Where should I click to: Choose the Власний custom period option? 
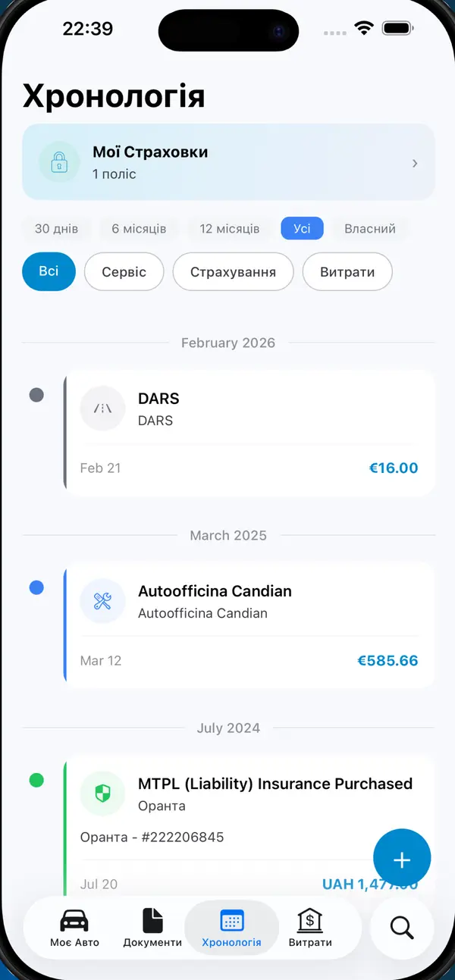pyautogui.click(x=370, y=228)
